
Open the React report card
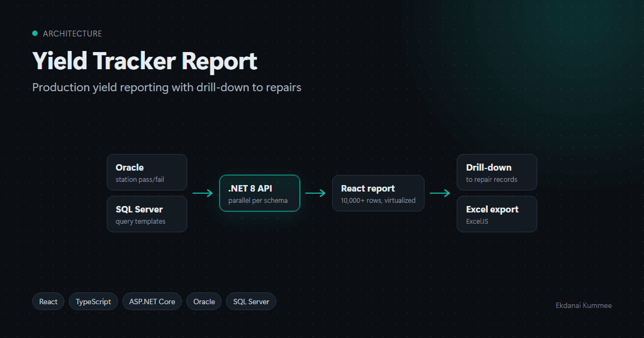(378, 193)
